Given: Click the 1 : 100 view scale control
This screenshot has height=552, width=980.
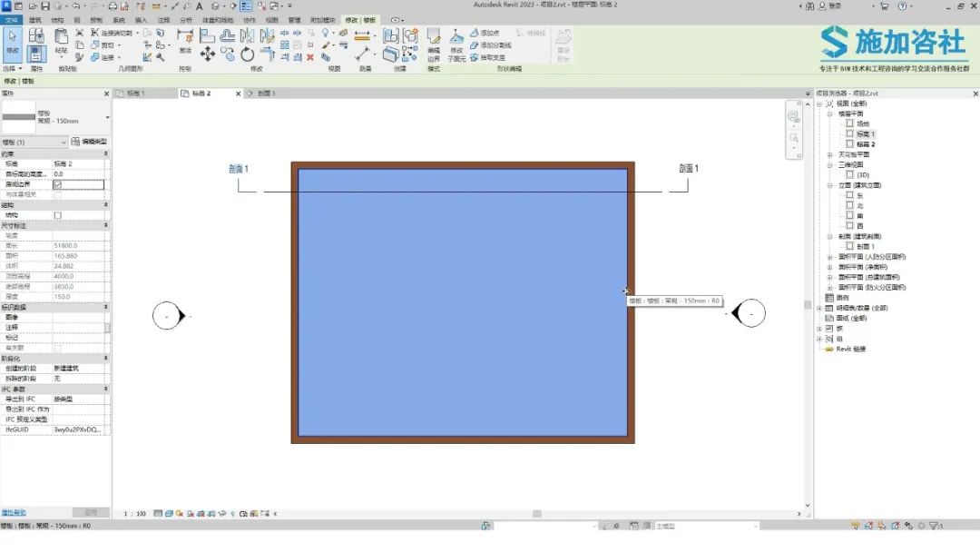Looking at the screenshot, I should 134,514.
